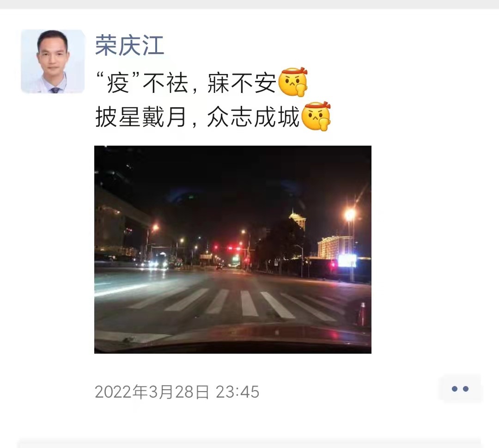Click the gray header strip at the top

tap(249, 4)
